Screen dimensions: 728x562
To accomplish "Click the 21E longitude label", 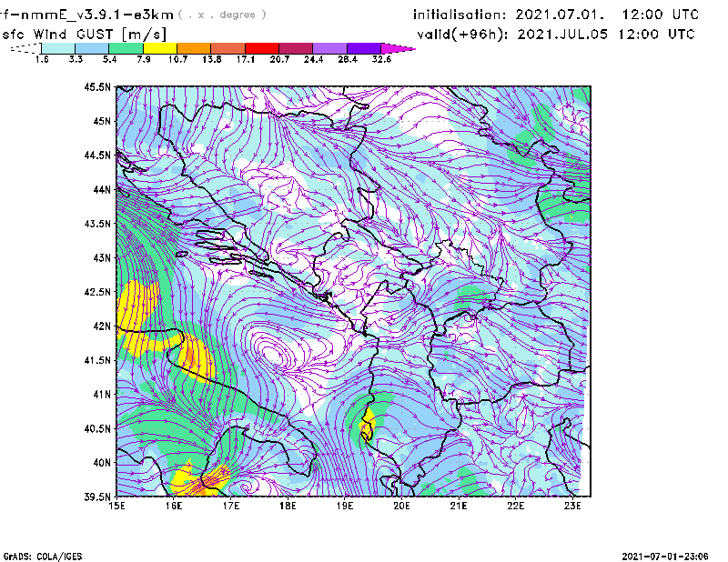I will (459, 506).
